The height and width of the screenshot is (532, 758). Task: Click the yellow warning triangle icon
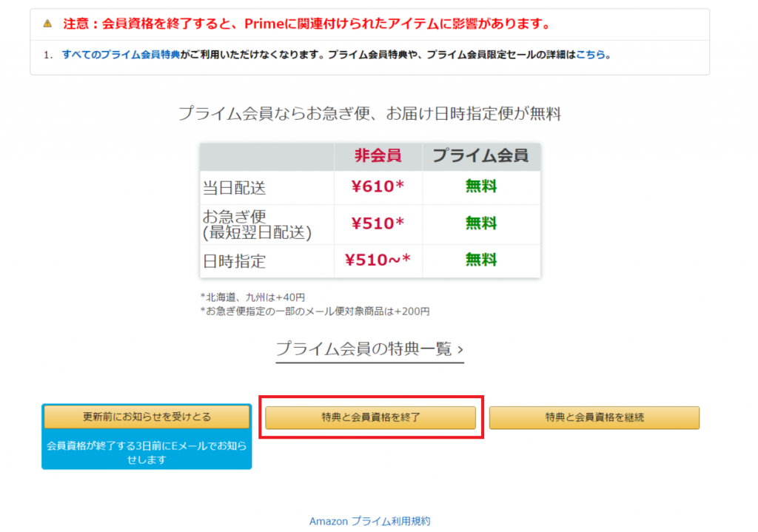[x=49, y=23]
